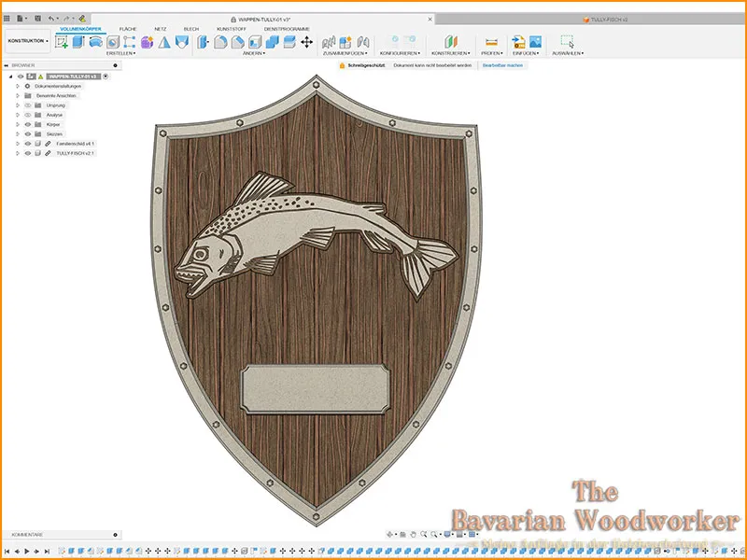Select the Chamfer tool
Screen dimensions: 747x560
238,42
